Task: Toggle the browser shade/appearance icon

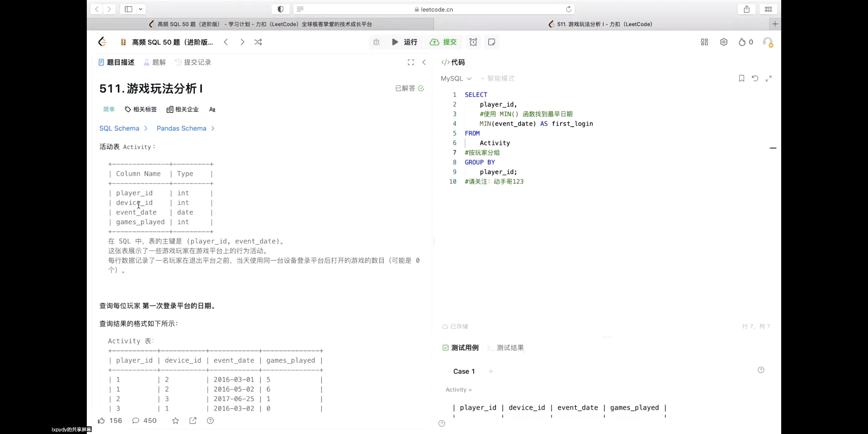Action: coord(280,9)
